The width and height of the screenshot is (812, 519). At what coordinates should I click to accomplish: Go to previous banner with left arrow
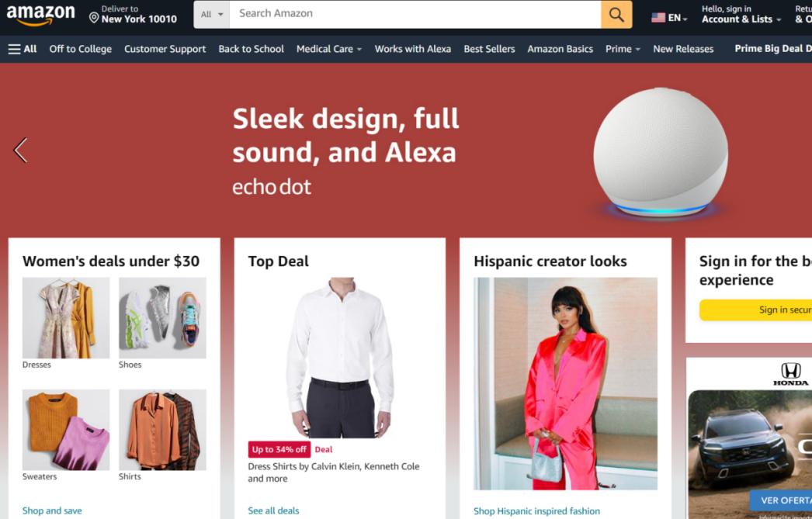20,151
